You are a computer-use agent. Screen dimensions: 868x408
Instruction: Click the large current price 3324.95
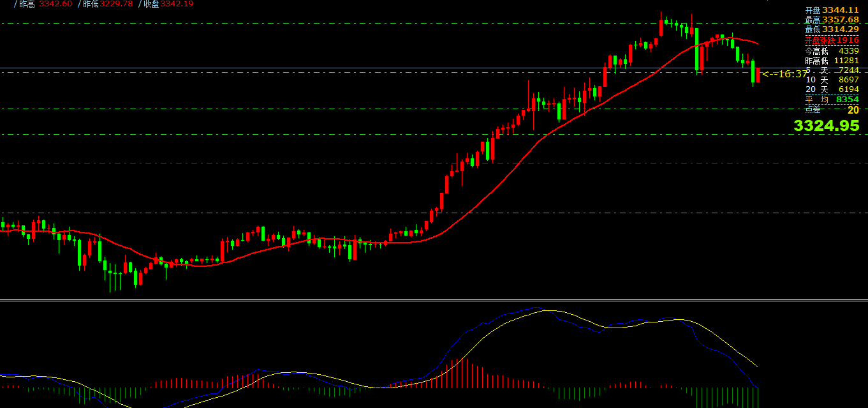click(826, 126)
